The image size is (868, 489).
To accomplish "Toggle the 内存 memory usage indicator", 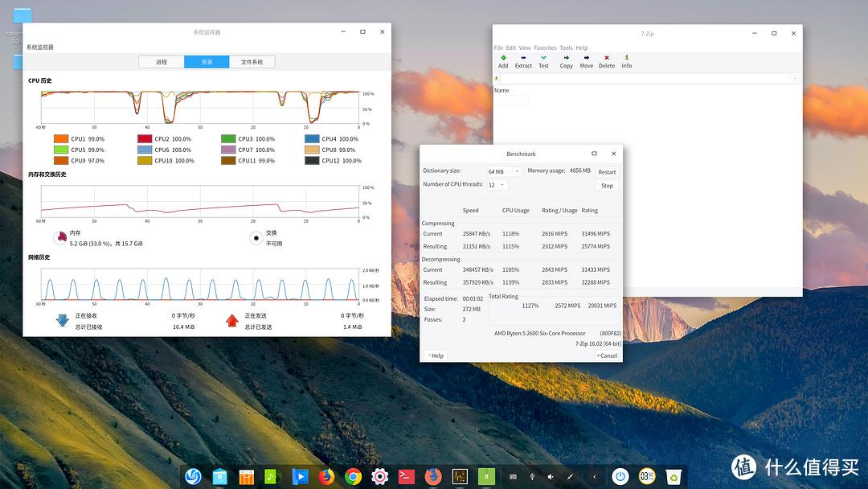I will point(60,237).
